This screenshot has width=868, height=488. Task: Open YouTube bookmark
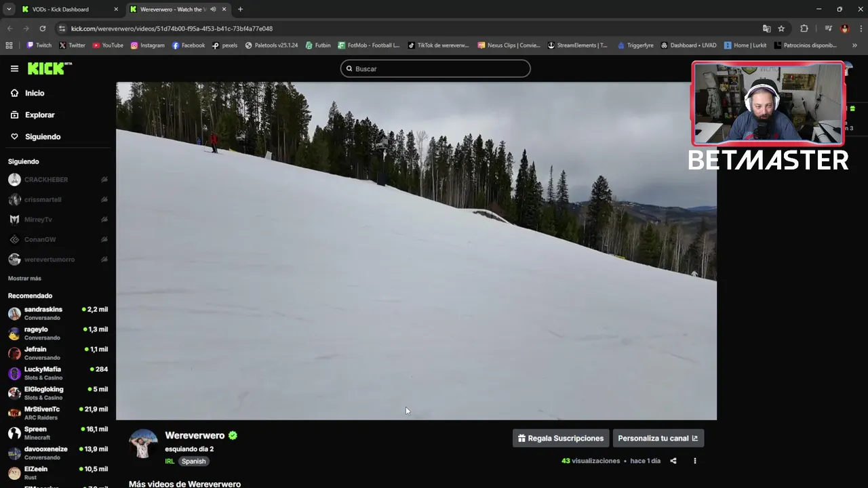tap(108, 45)
